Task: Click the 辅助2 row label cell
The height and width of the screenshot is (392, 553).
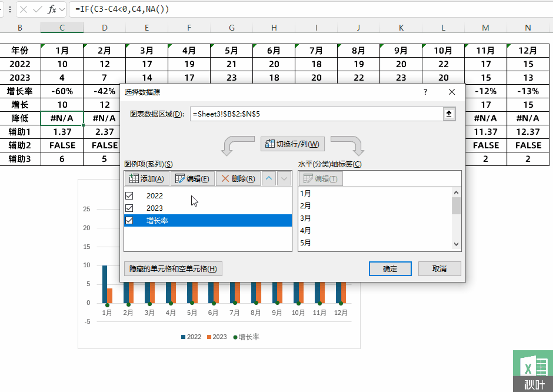Action: pyautogui.click(x=20, y=145)
